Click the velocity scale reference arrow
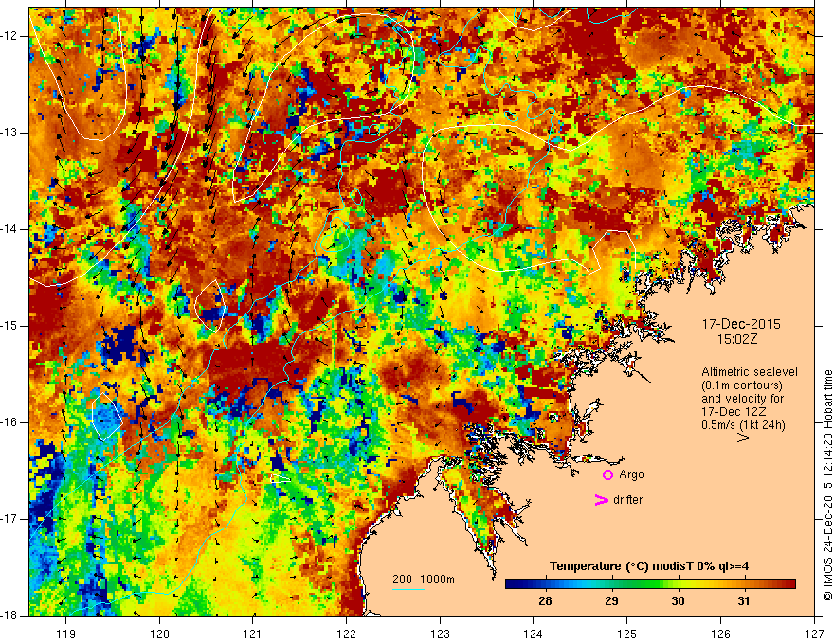834x644 pixels. coord(731,438)
